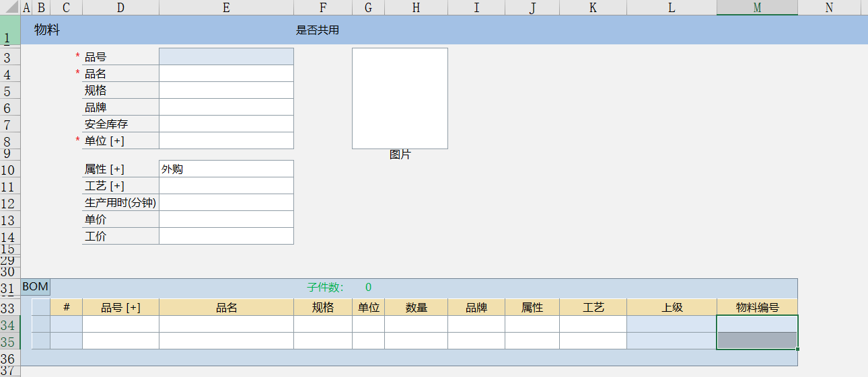The width and height of the screenshot is (868, 377).
Task: Click the select-all corner of sheet
Action: (x=10, y=7)
